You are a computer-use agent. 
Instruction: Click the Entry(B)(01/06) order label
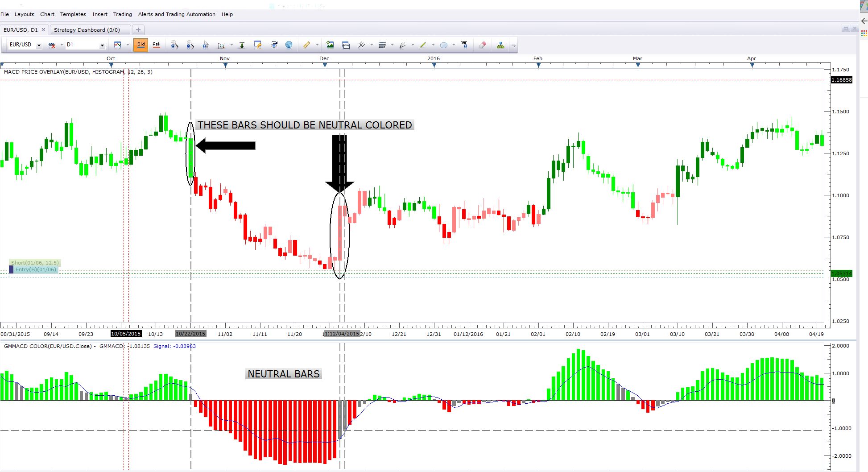(x=36, y=269)
